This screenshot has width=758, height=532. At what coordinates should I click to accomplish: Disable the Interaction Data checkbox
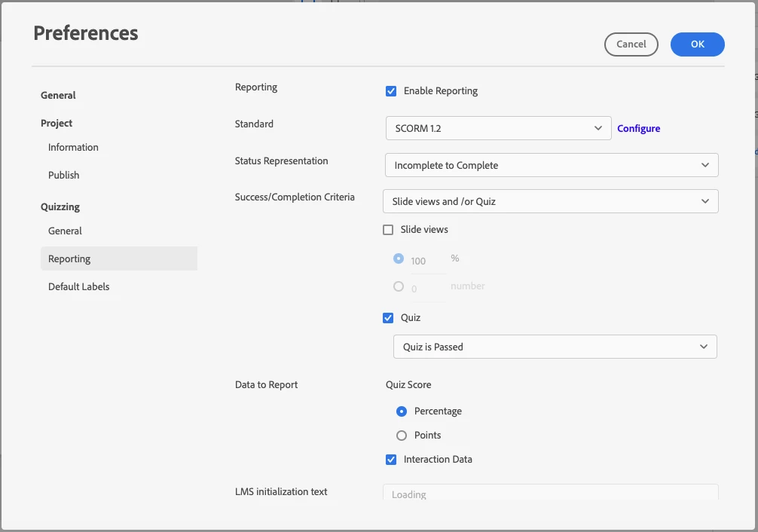(x=391, y=460)
